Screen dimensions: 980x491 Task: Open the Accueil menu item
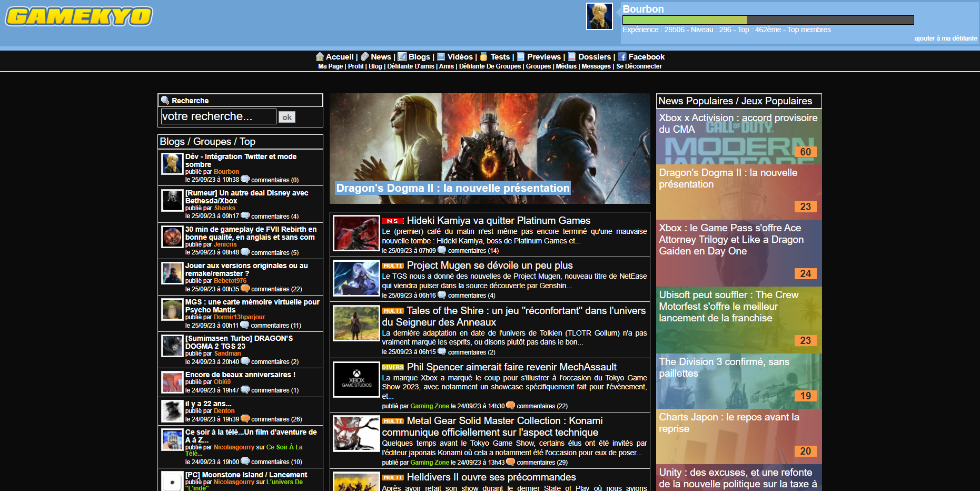pos(340,57)
